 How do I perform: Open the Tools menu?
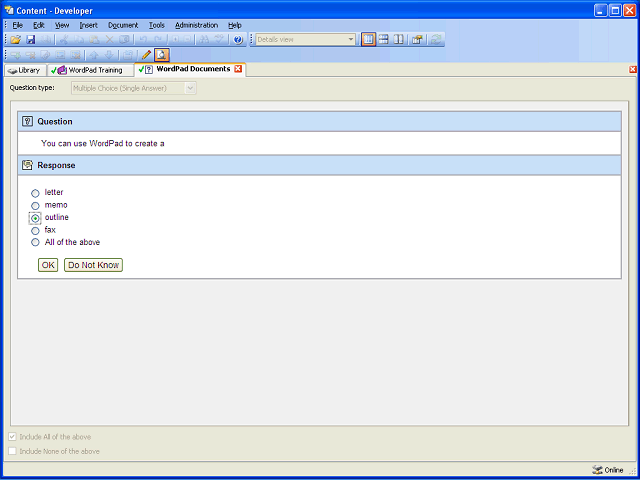(x=156, y=25)
